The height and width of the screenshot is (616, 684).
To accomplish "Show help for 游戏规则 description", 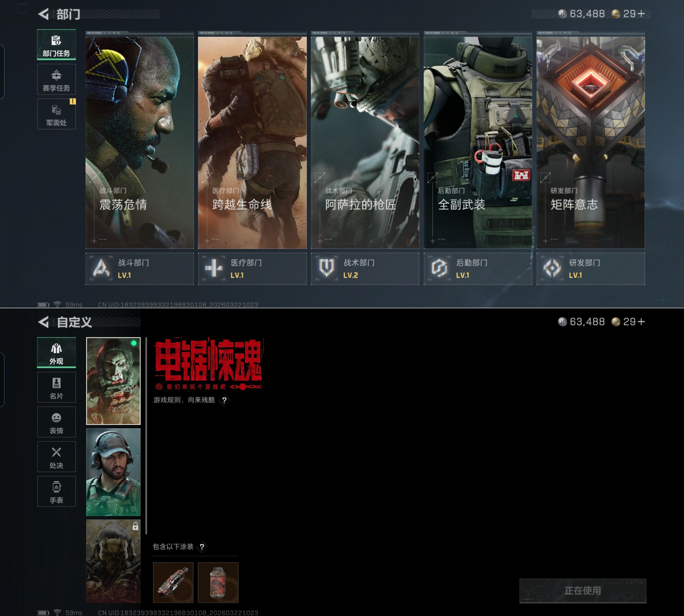I will 224,400.
